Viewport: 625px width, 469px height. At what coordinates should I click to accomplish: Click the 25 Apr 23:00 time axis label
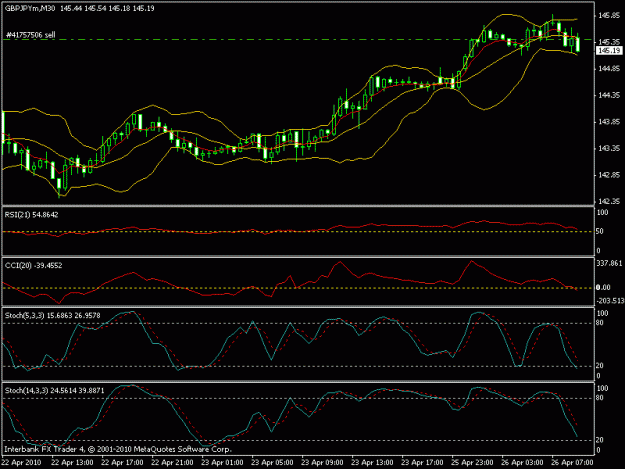point(472,463)
